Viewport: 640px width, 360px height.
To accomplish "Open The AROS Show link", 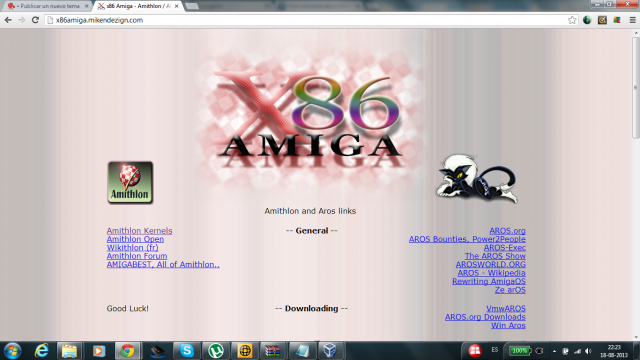I will pyautogui.click(x=495, y=256).
